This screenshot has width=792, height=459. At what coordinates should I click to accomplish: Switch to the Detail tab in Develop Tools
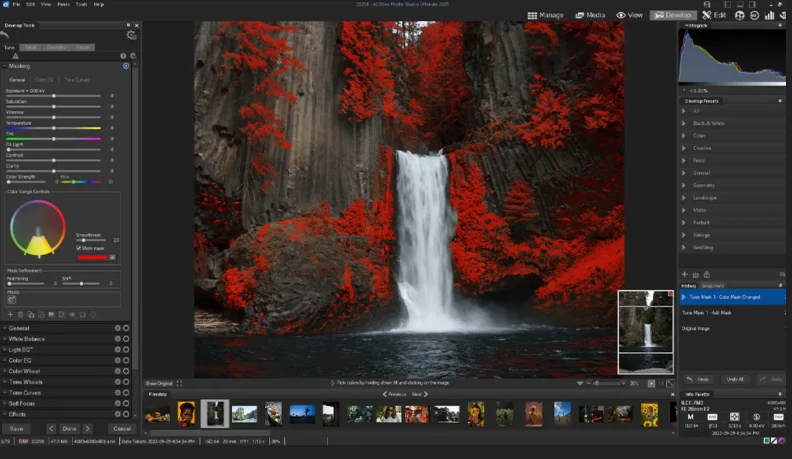click(x=30, y=47)
